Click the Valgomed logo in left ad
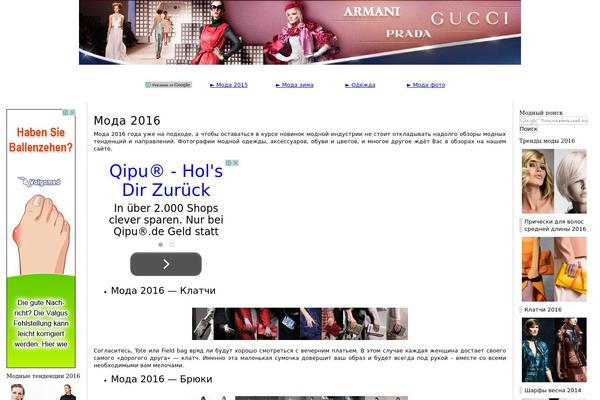This screenshot has height=400, width=600. 40,182
